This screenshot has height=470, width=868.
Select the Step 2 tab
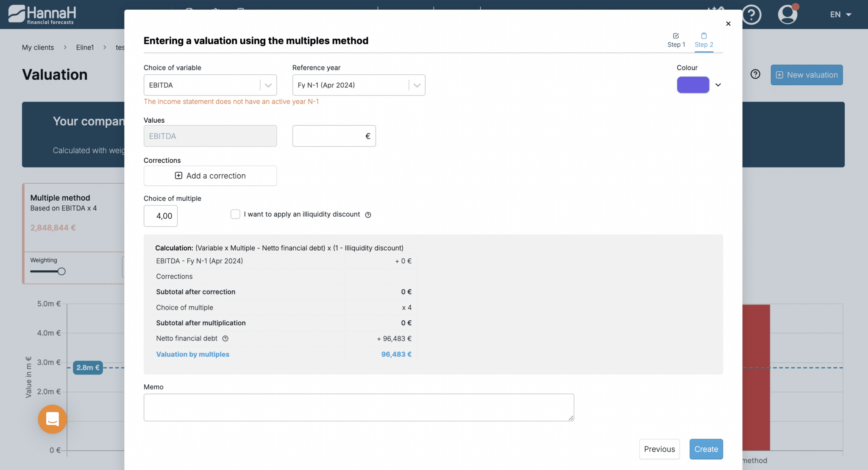(x=704, y=40)
